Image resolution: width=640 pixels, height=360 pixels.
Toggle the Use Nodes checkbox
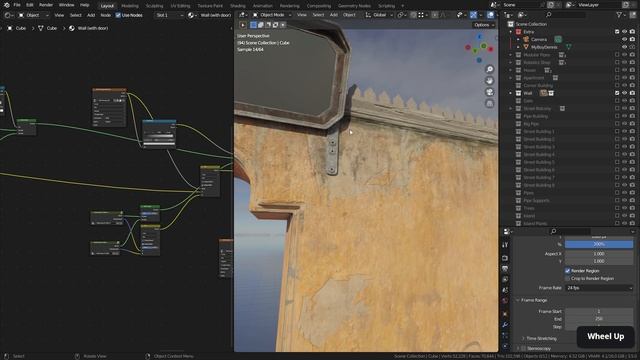(x=118, y=15)
